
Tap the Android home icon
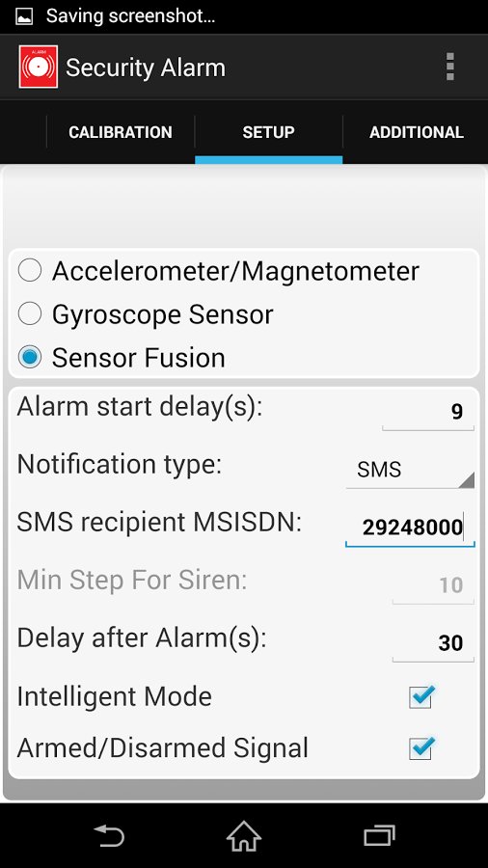pos(244,835)
